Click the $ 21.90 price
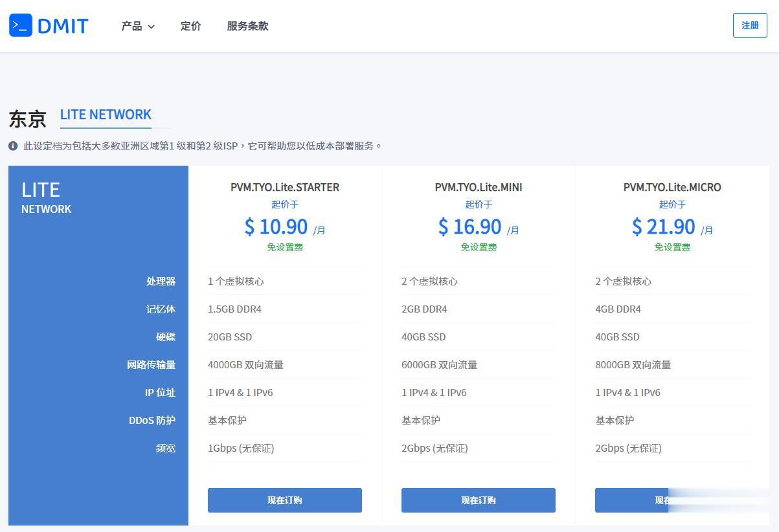 (x=663, y=227)
